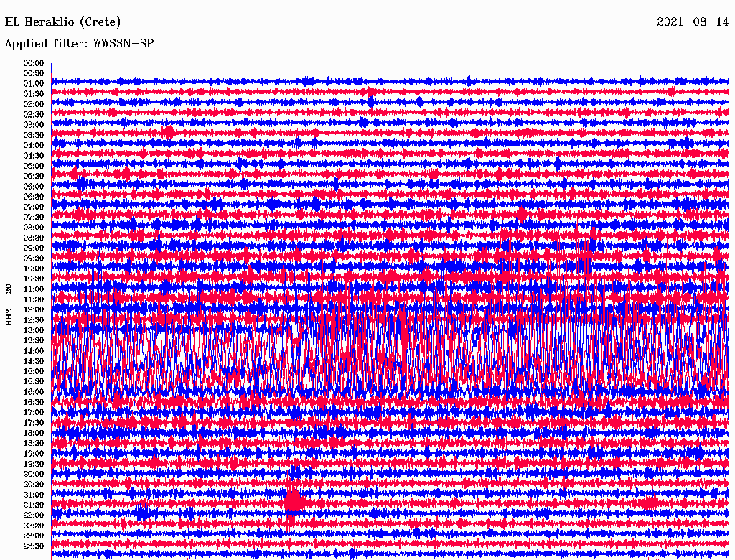Select the 12:30 time label

point(34,320)
